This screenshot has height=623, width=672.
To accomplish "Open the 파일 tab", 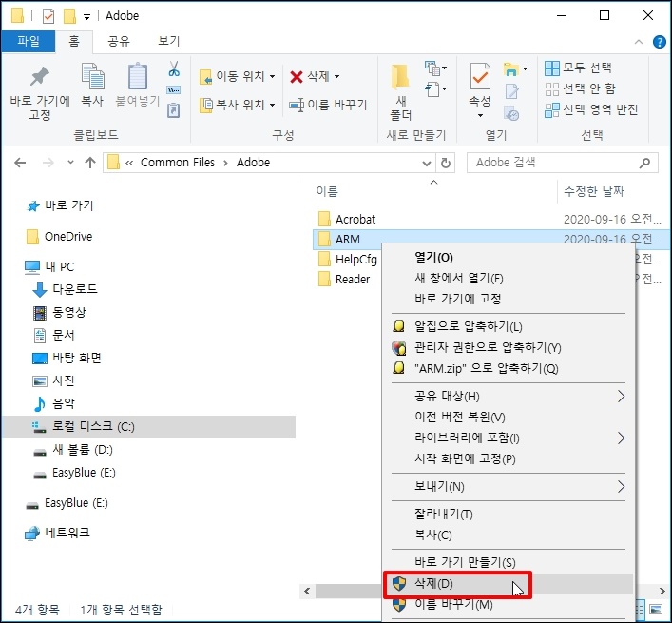I will coord(29,42).
